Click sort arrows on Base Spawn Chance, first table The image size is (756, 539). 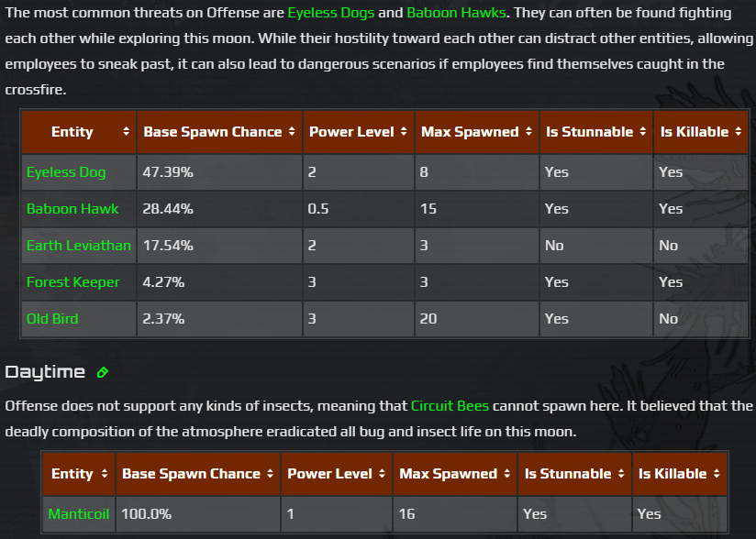coord(292,132)
